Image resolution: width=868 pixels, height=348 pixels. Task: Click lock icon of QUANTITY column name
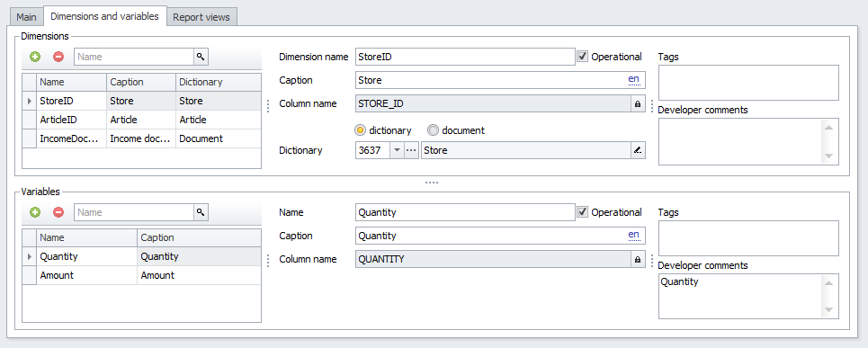[637, 259]
